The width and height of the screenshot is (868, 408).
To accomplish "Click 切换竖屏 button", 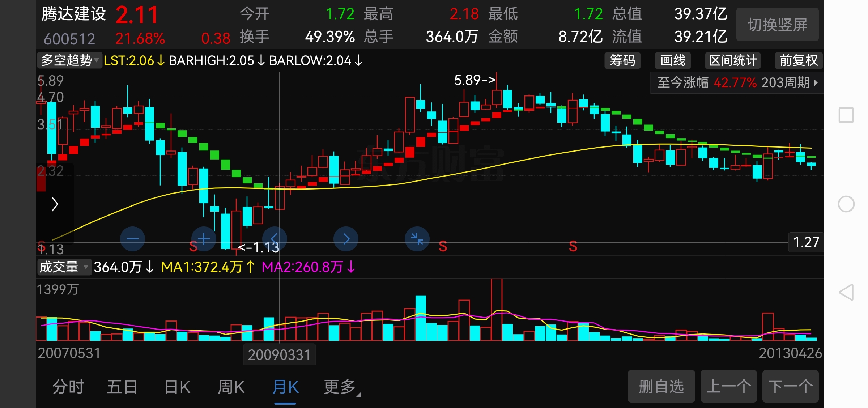I will 777,25.
